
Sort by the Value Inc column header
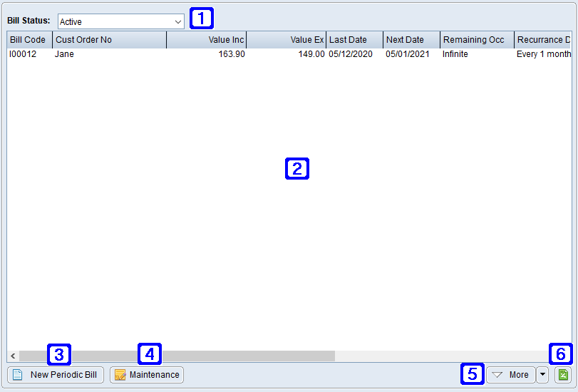207,40
